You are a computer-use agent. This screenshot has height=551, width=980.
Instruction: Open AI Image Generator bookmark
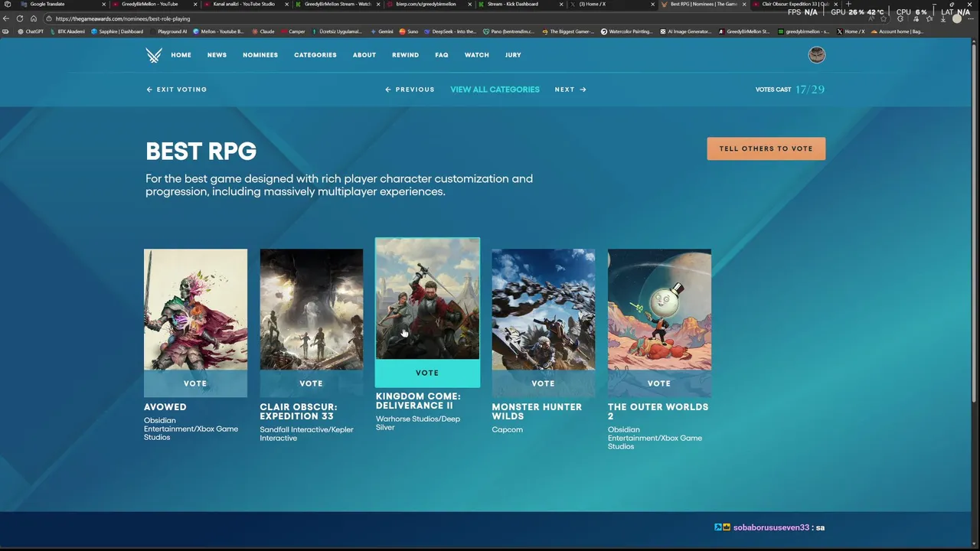[x=686, y=31]
